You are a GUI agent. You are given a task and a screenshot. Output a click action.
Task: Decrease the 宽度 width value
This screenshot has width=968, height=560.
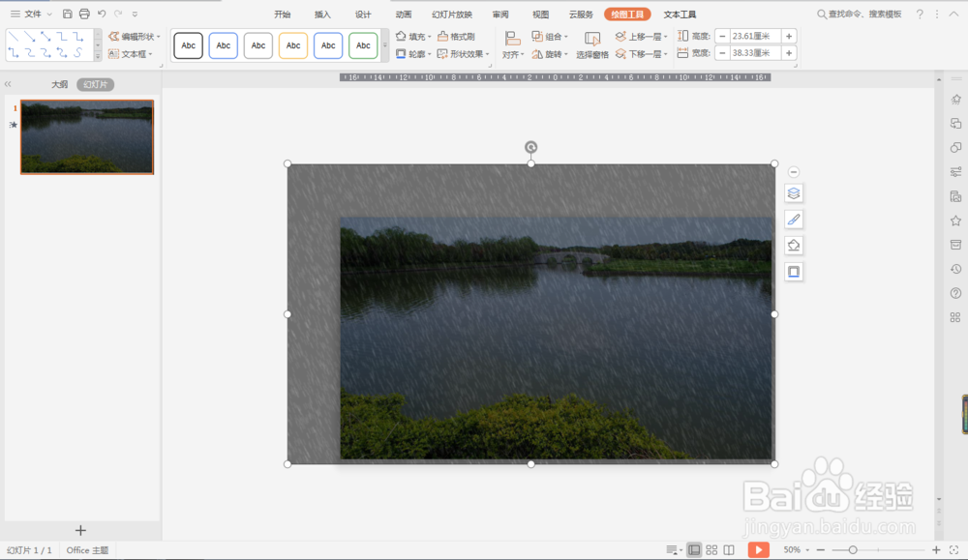click(722, 53)
